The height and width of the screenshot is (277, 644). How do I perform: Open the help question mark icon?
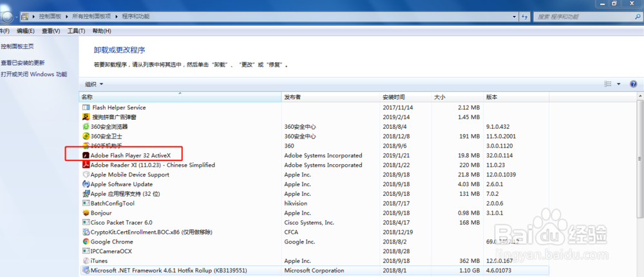point(633,84)
